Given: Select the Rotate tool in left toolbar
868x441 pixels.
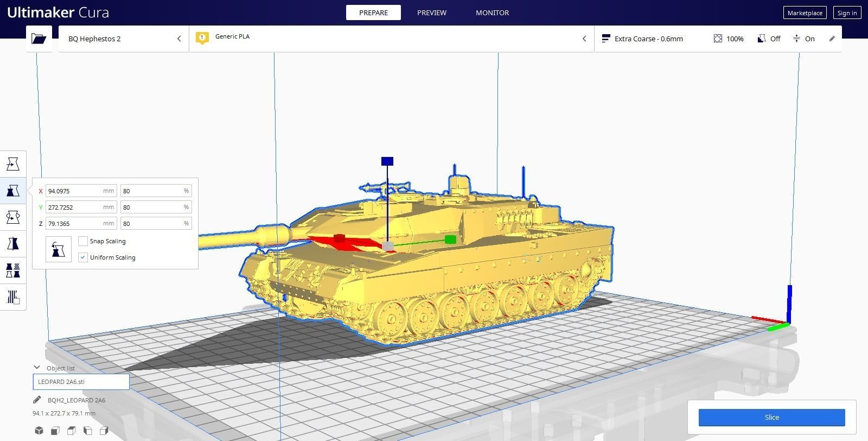Looking at the screenshot, I should (x=13, y=217).
